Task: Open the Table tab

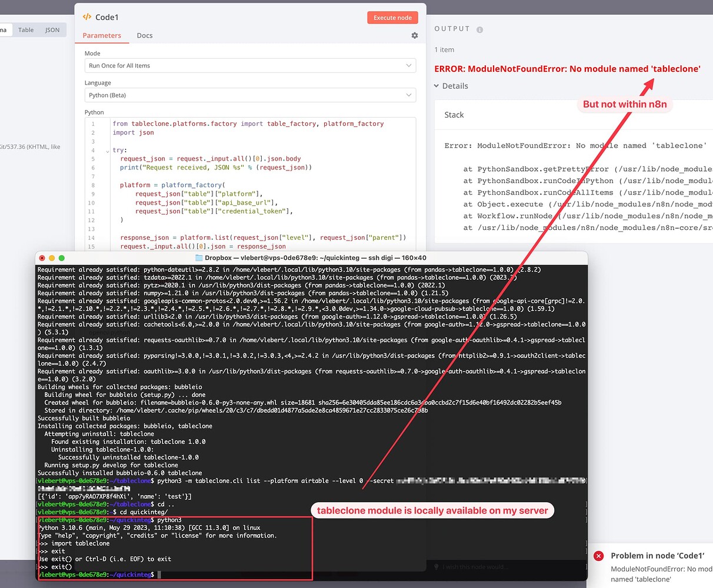Action: point(25,29)
